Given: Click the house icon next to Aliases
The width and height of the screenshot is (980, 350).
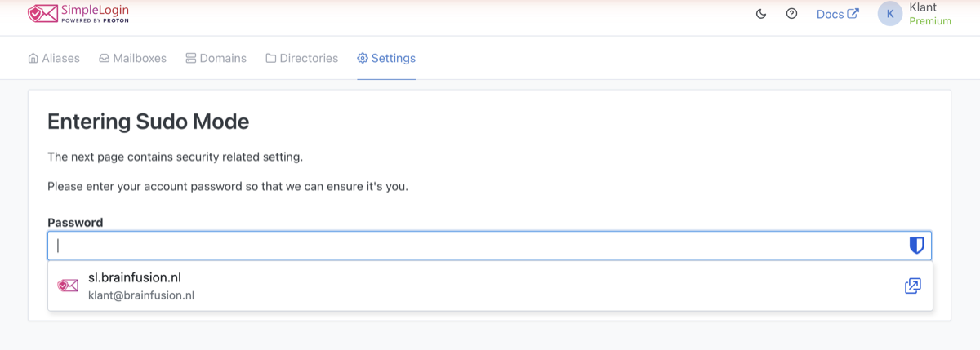Looking at the screenshot, I should [33, 59].
